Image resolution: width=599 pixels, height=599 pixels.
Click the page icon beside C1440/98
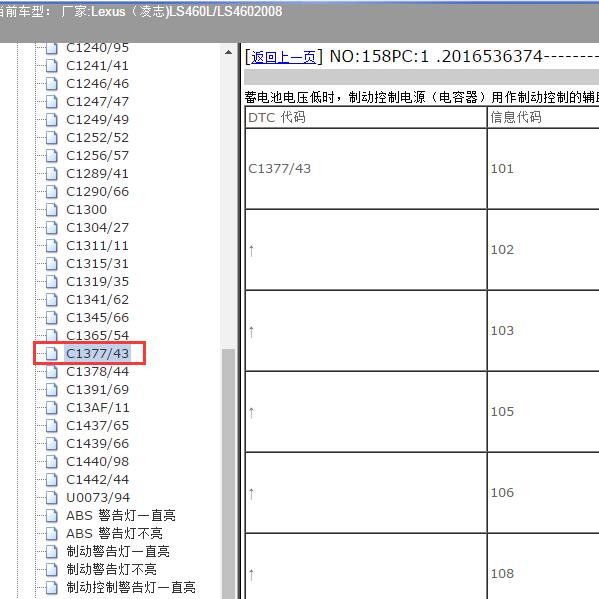click(x=52, y=461)
